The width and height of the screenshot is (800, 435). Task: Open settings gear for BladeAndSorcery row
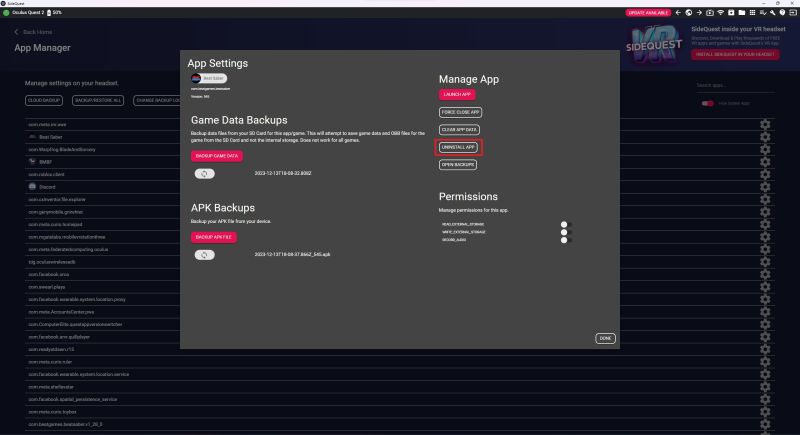point(765,149)
